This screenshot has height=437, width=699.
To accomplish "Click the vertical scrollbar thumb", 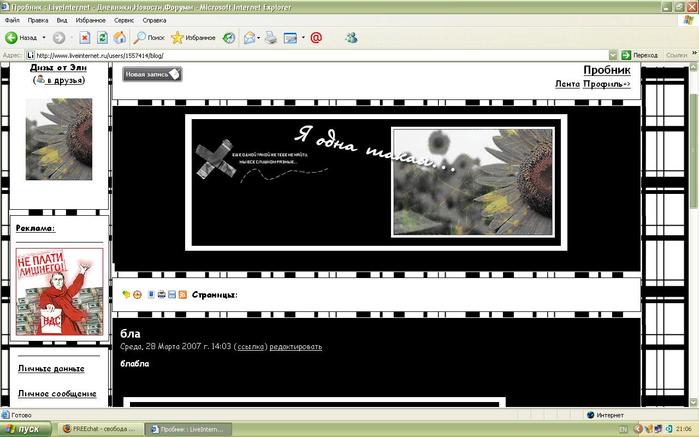I will point(693,152).
